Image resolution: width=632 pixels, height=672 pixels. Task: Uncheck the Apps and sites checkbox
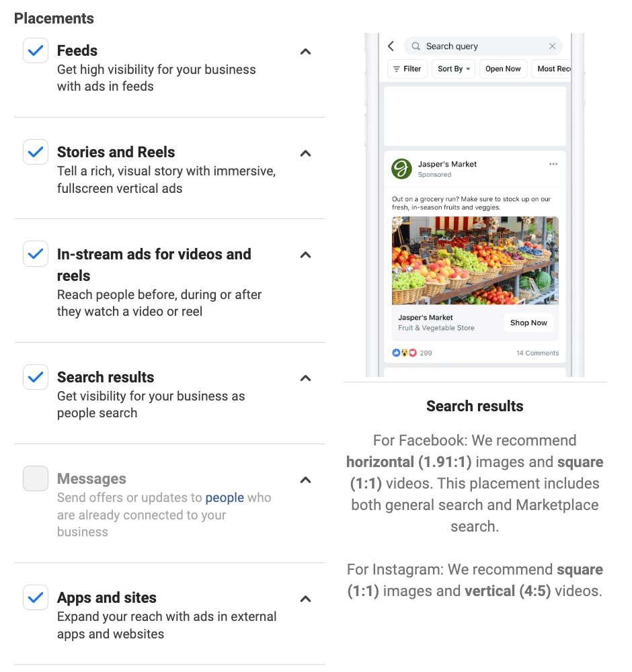click(36, 597)
